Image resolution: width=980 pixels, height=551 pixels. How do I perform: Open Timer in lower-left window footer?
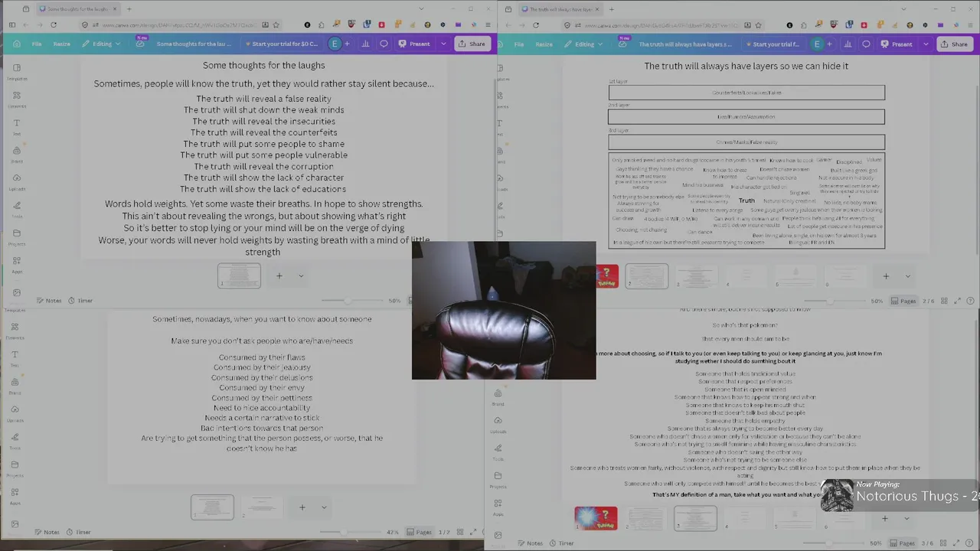(79, 532)
